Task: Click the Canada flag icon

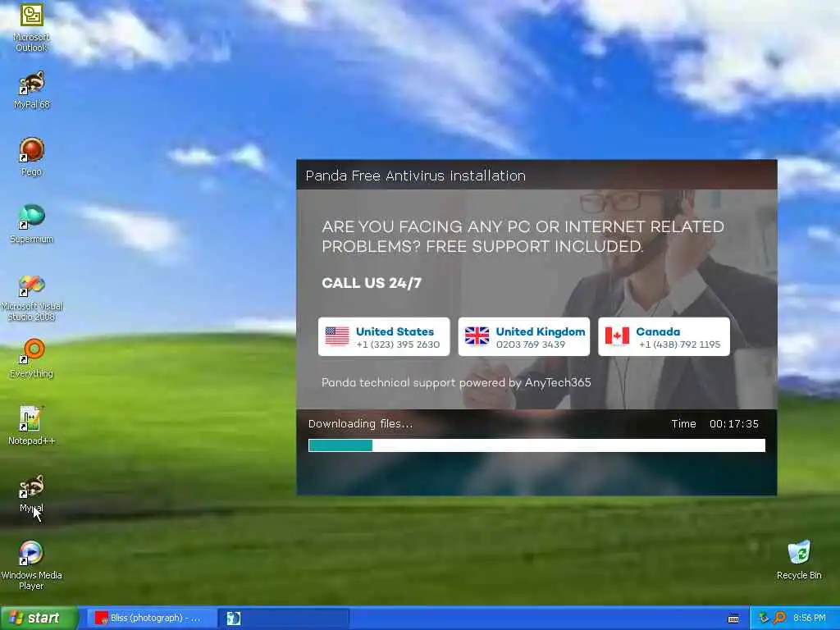Action: (617, 336)
